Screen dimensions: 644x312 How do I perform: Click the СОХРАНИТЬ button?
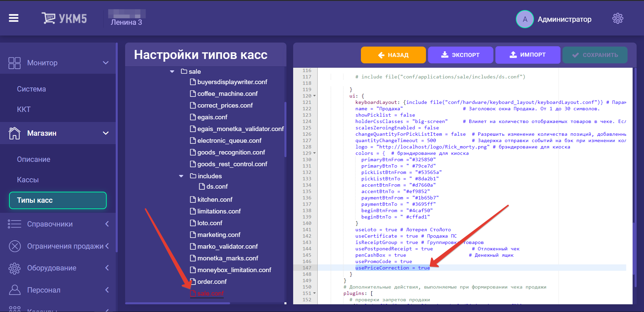595,55
